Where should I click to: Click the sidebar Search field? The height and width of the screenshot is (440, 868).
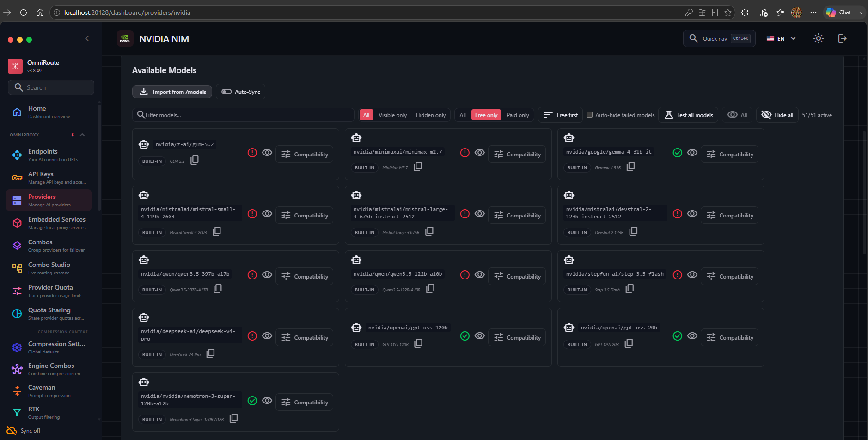point(51,87)
